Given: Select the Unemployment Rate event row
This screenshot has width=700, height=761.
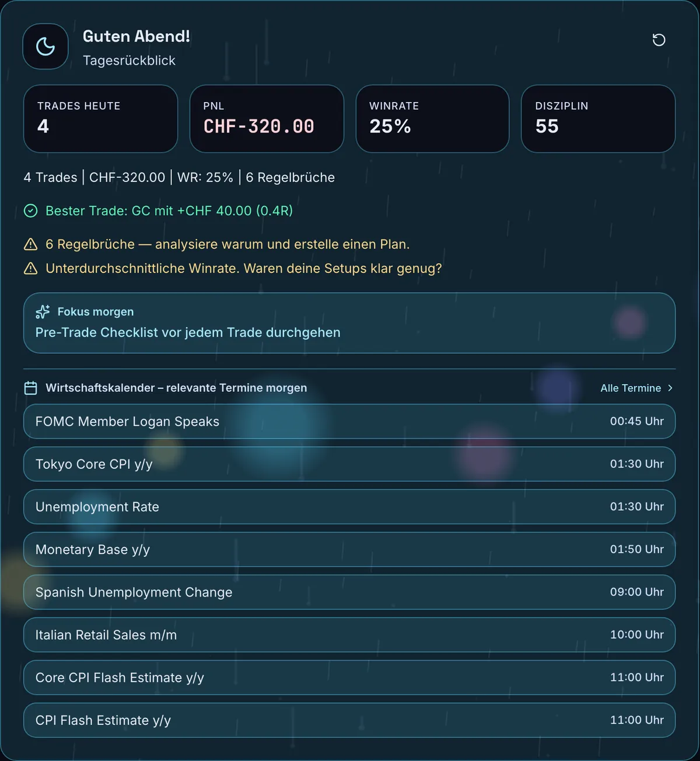Looking at the screenshot, I should coord(349,507).
